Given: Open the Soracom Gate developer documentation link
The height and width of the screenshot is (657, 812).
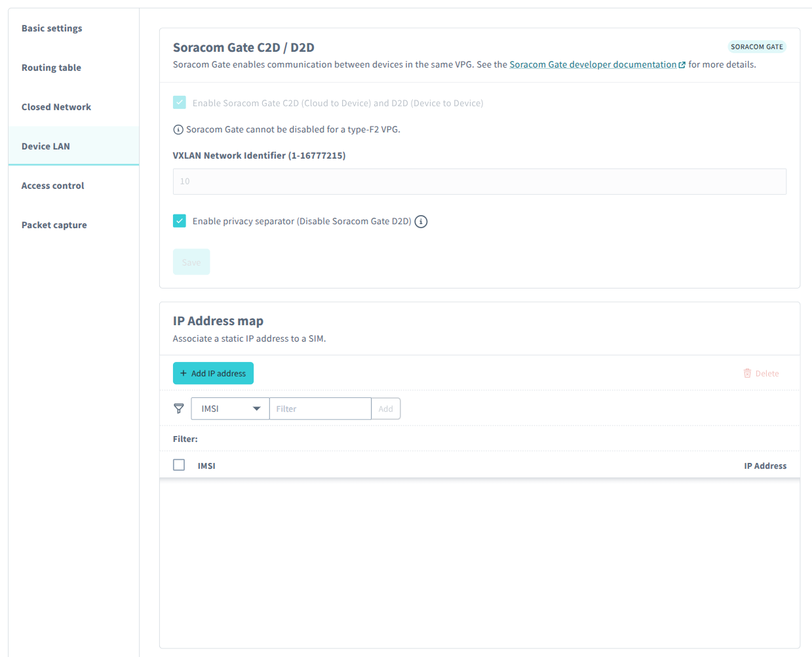Looking at the screenshot, I should click(593, 64).
